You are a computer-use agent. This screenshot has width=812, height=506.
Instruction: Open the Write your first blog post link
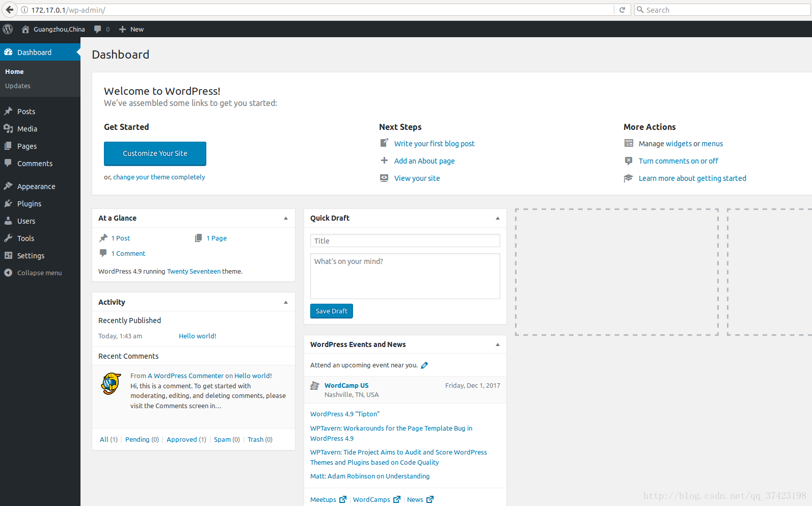pos(435,144)
